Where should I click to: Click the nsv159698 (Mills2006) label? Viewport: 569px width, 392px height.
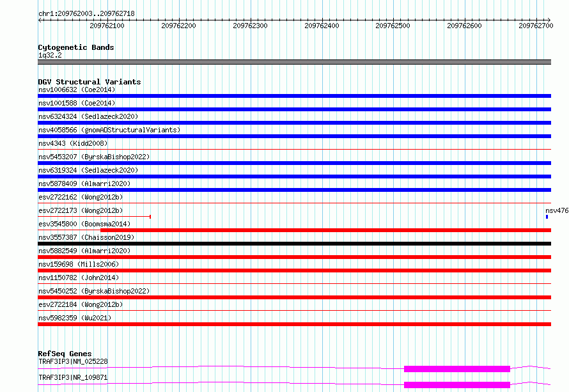(79, 264)
